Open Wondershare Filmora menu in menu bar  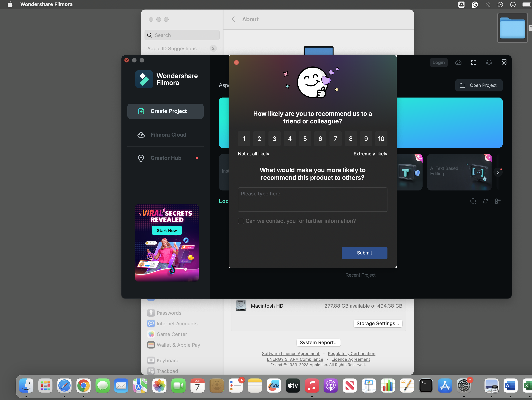click(x=46, y=4)
